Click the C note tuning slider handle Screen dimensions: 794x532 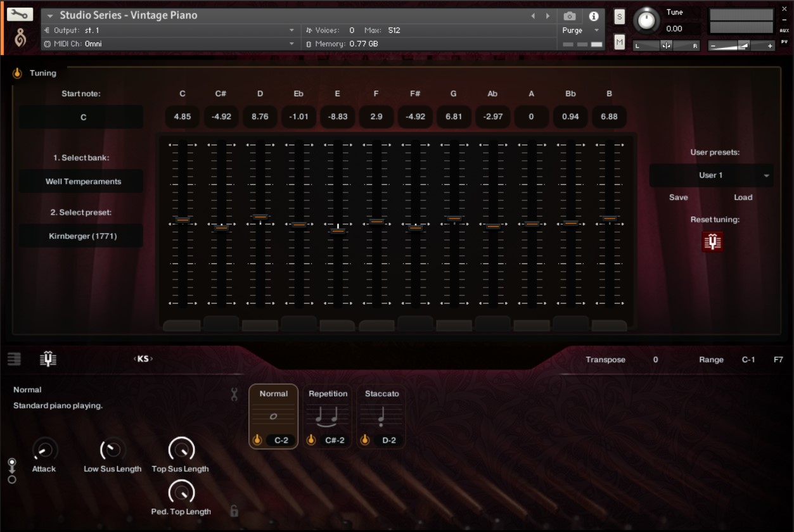(182, 220)
